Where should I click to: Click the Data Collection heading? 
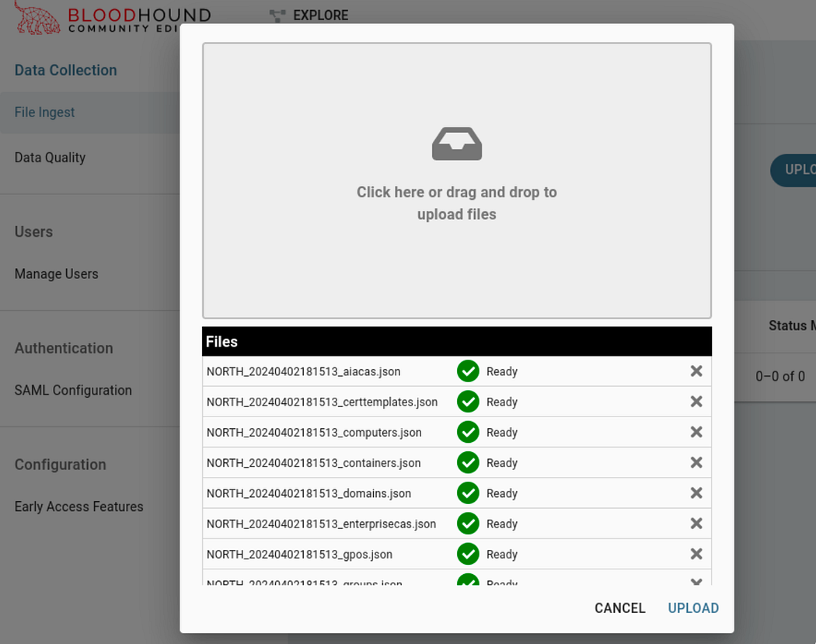point(65,70)
